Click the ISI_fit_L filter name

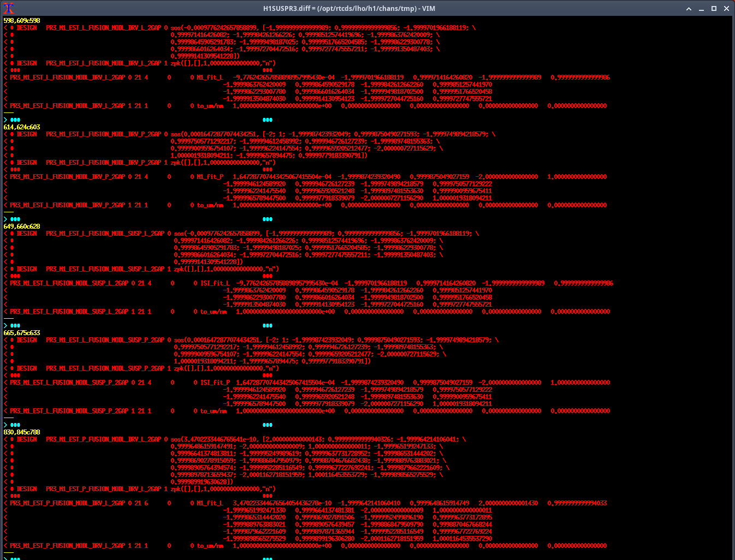(215, 283)
